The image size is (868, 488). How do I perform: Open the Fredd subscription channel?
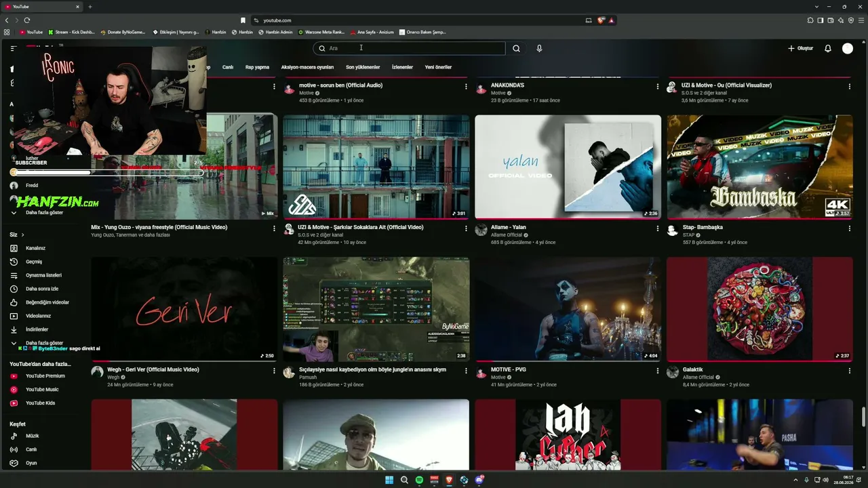[x=45, y=185]
